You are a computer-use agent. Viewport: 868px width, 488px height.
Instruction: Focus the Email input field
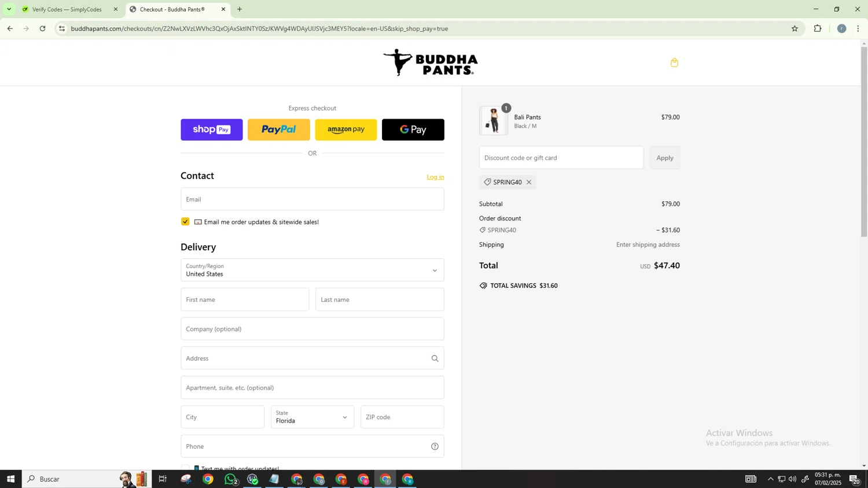312,199
